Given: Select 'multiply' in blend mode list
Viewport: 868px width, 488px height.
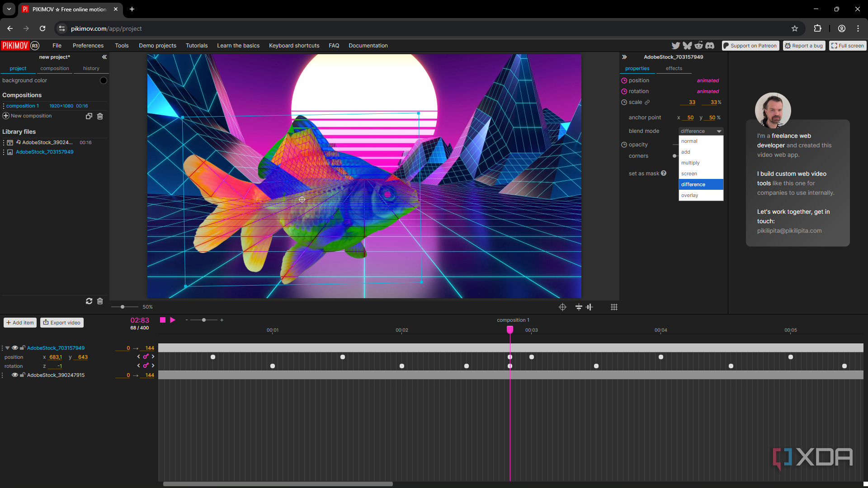Looking at the screenshot, I should click(690, 163).
